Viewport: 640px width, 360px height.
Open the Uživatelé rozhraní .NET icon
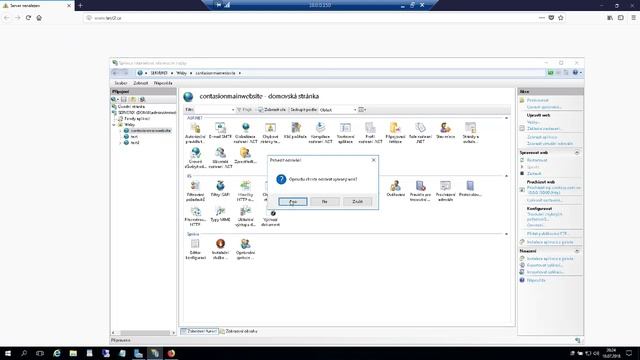point(220,158)
